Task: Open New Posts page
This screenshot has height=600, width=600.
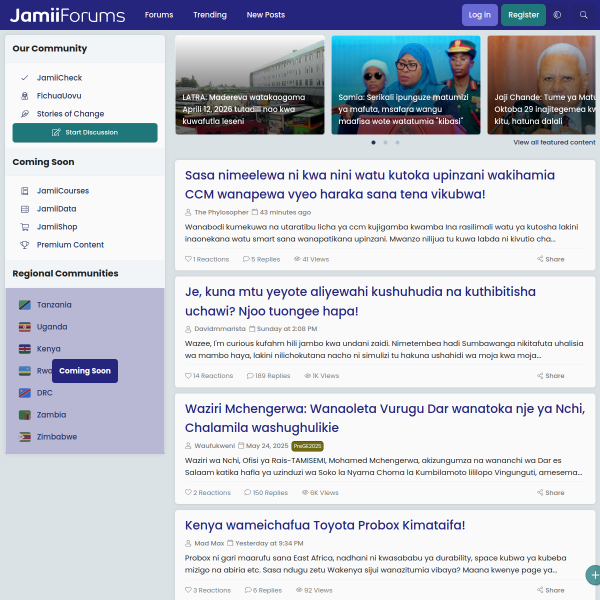Action: coord(266,15)
